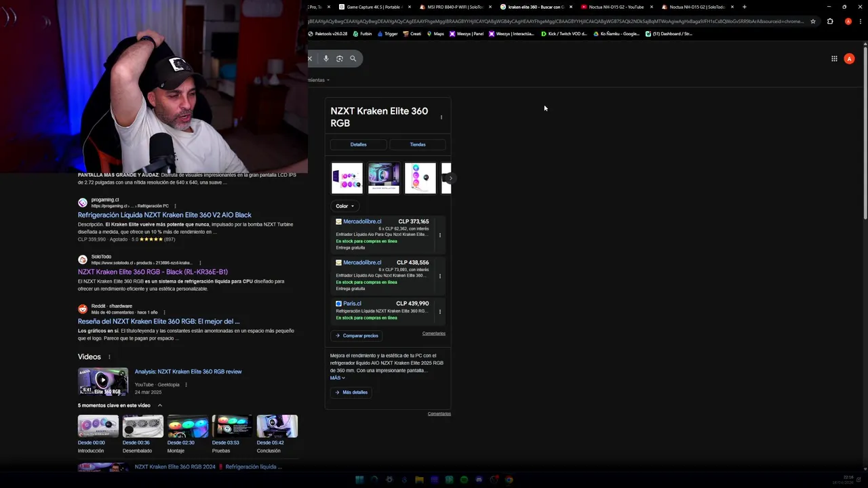
Task: Open NZXT Kraken Elite 360 RGB Black SoloTodo link
Action: pyautogui.click(x=153, y=272)
